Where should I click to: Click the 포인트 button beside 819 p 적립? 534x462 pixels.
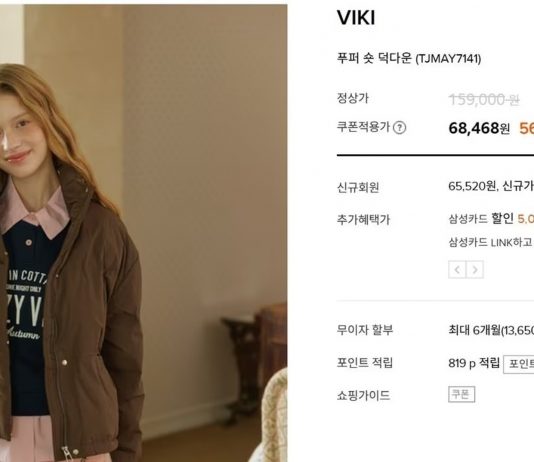tap(519, 364)
